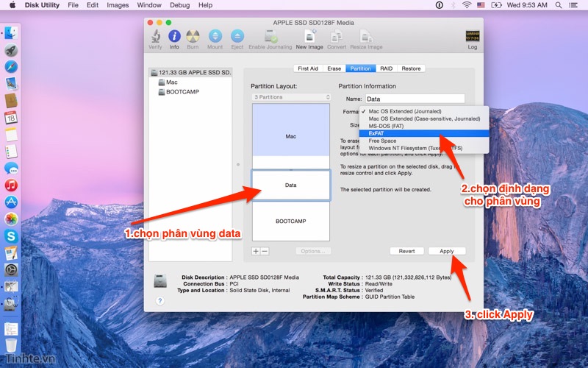Select 121.33 GB APPLE SSD disk
This screenshot has height=368, width=588.
(x=191, y=72)
